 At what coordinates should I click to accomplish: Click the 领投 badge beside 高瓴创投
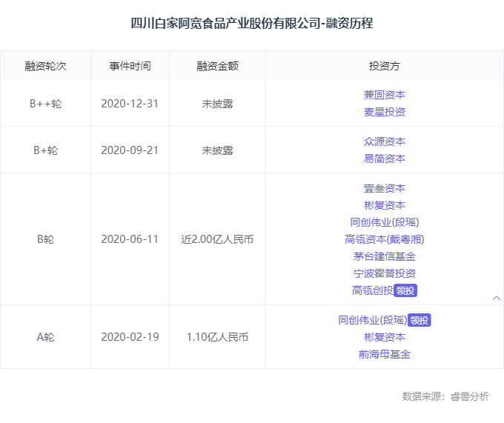tap(406, 290)
